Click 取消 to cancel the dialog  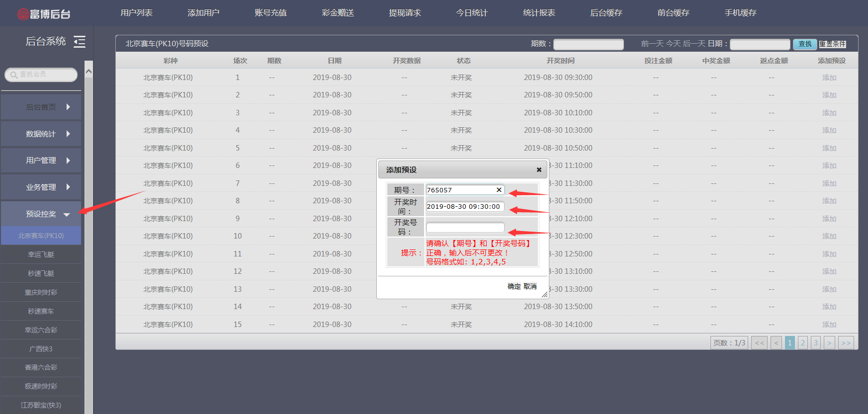530,287
